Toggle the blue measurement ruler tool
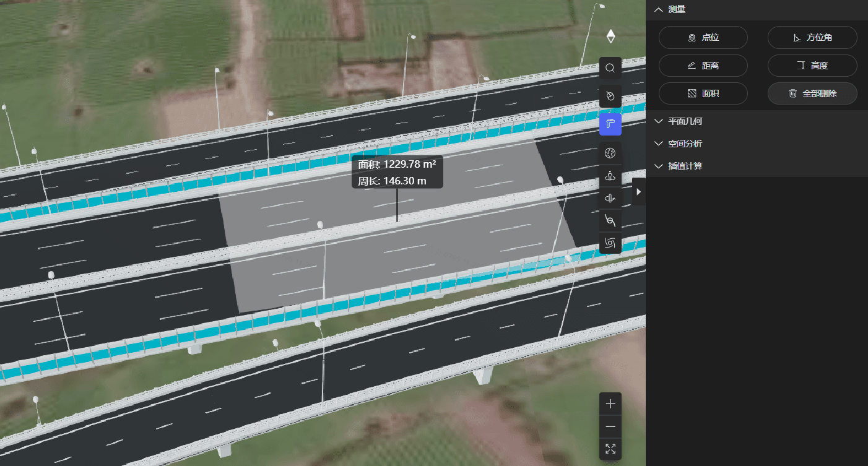The width and height of the screenshot is (868, 466). (x=610, y=124)
